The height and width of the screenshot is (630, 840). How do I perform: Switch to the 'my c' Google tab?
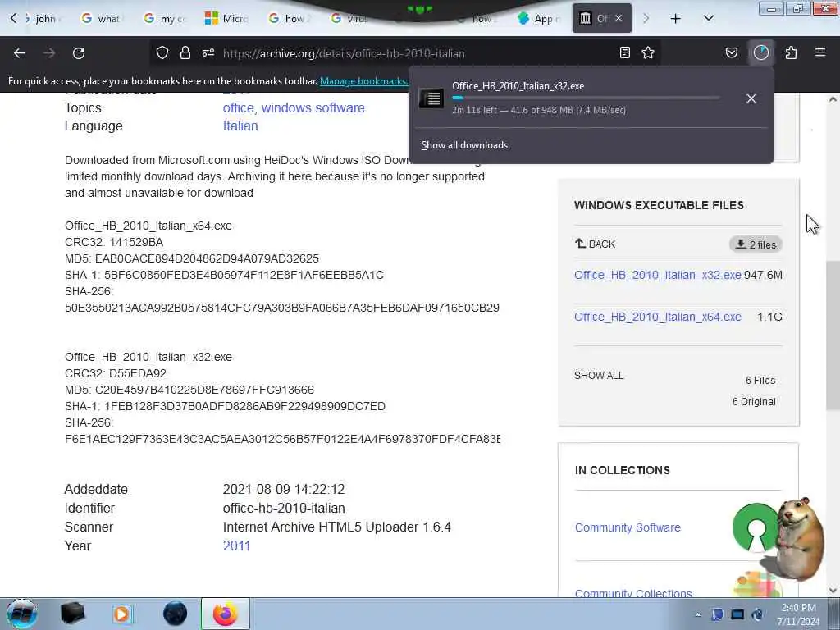click(166, 19)
